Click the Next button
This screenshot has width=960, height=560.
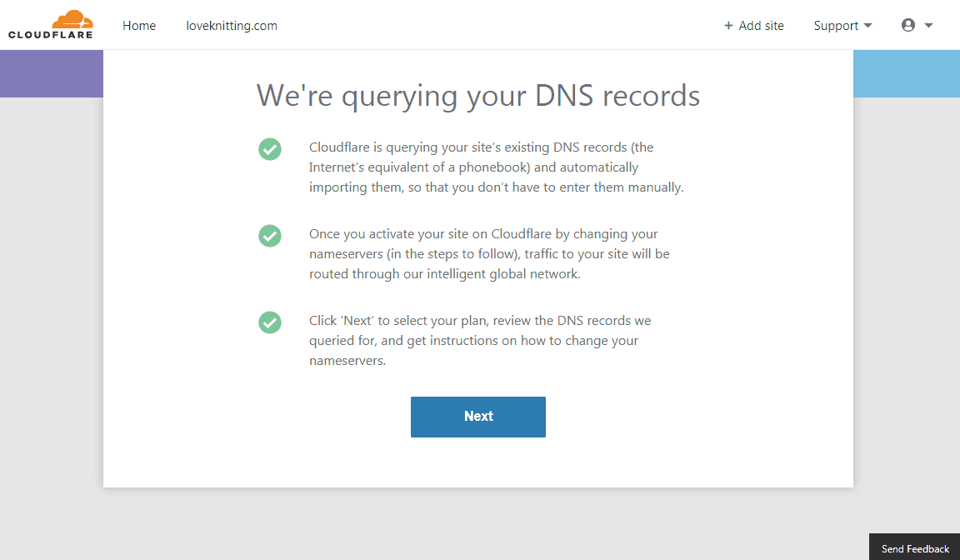coord(478,417)
